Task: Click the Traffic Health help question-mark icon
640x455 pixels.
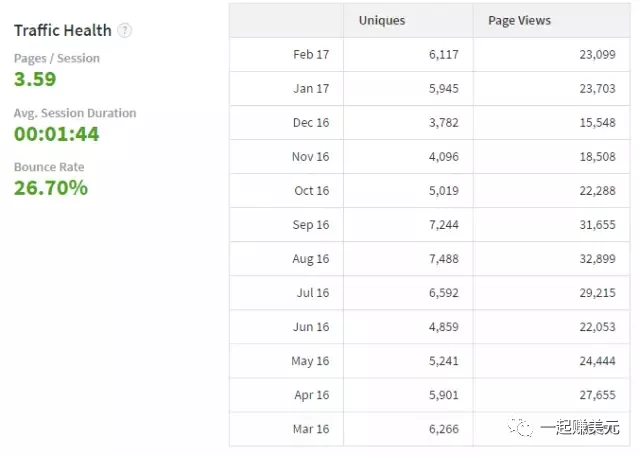Action: pyautogui.click(x=124, y=30)
